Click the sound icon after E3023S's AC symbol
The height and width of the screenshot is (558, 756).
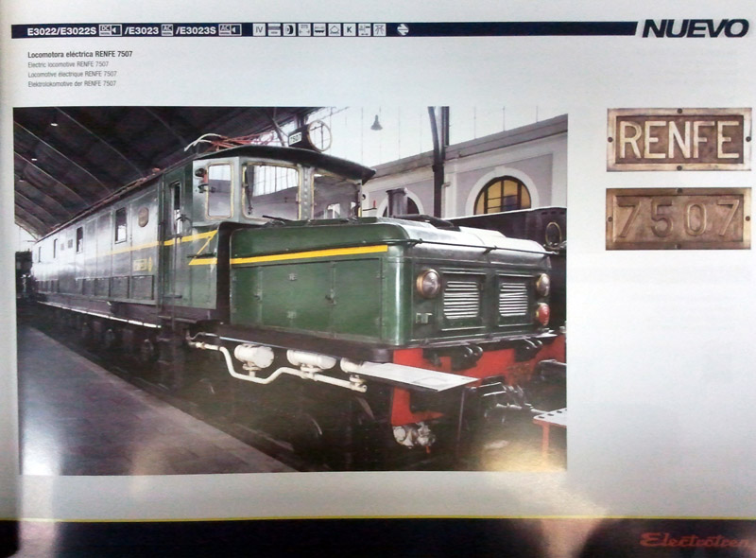[235, 30]
